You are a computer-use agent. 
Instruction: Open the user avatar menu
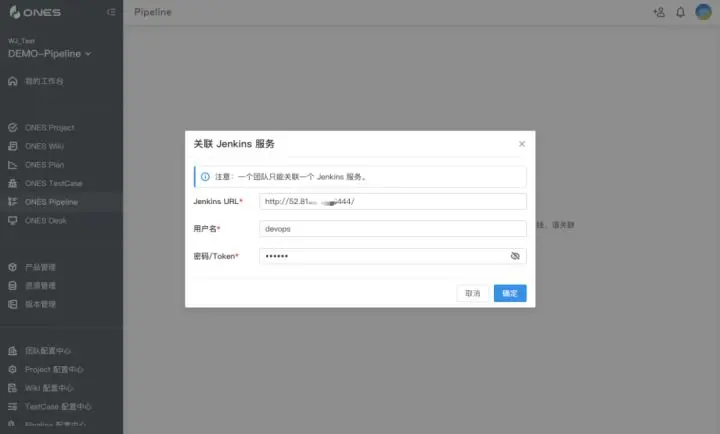coord(703,12)
